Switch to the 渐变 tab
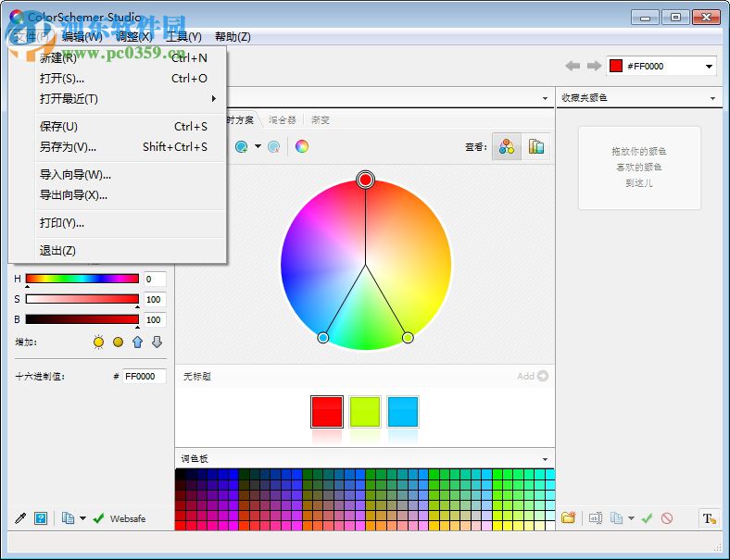The image size is (730, 560). click(x=321, y=120)
